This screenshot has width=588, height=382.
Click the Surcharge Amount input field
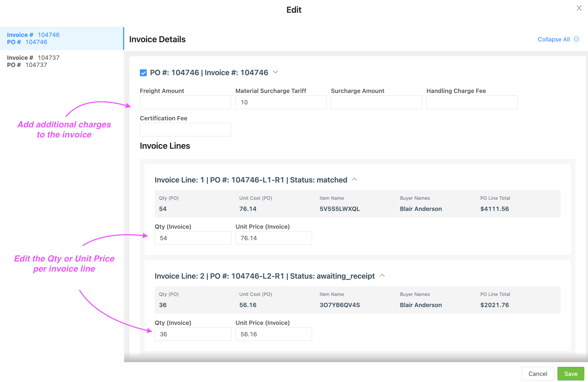(377, 102)
